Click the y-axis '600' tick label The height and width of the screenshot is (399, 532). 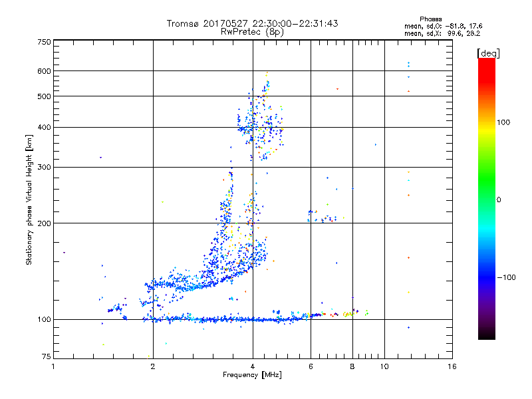tap(45, 71)
